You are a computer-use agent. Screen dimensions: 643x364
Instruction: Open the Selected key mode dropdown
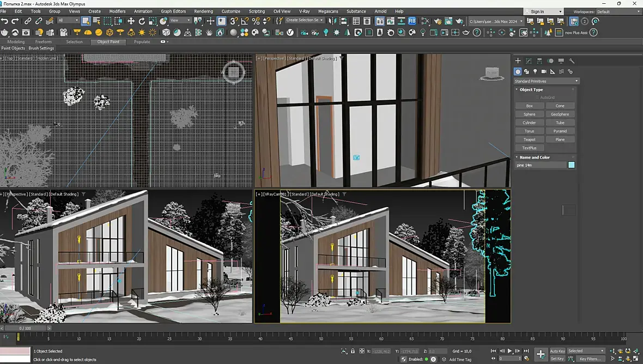pos(586,351)
